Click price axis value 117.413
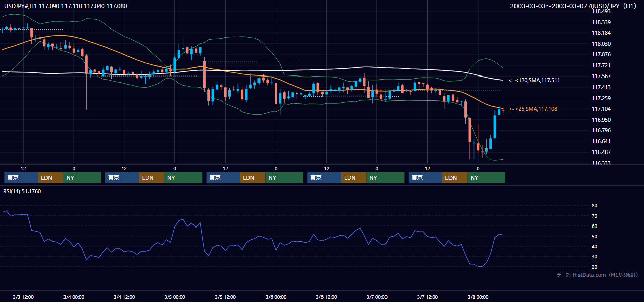 pos(601,87)
